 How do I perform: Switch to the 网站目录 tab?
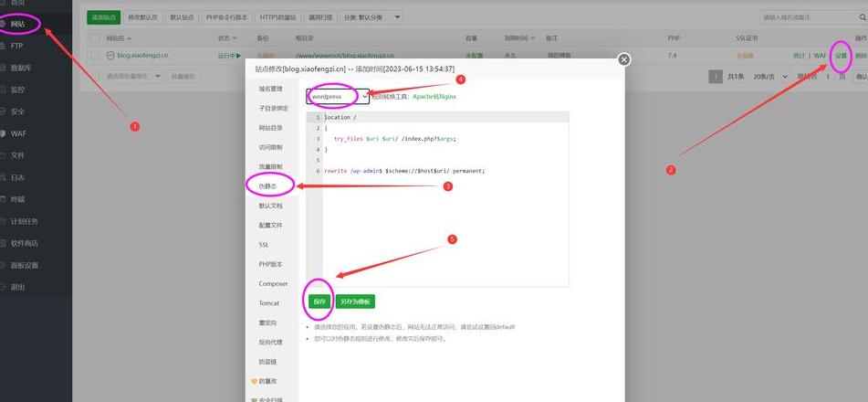(271, 128)
